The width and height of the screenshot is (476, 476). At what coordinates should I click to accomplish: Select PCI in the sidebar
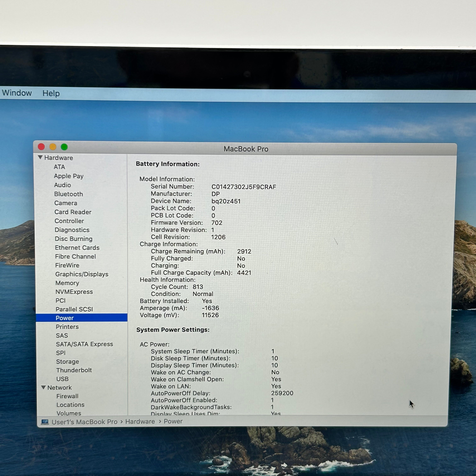61,301
